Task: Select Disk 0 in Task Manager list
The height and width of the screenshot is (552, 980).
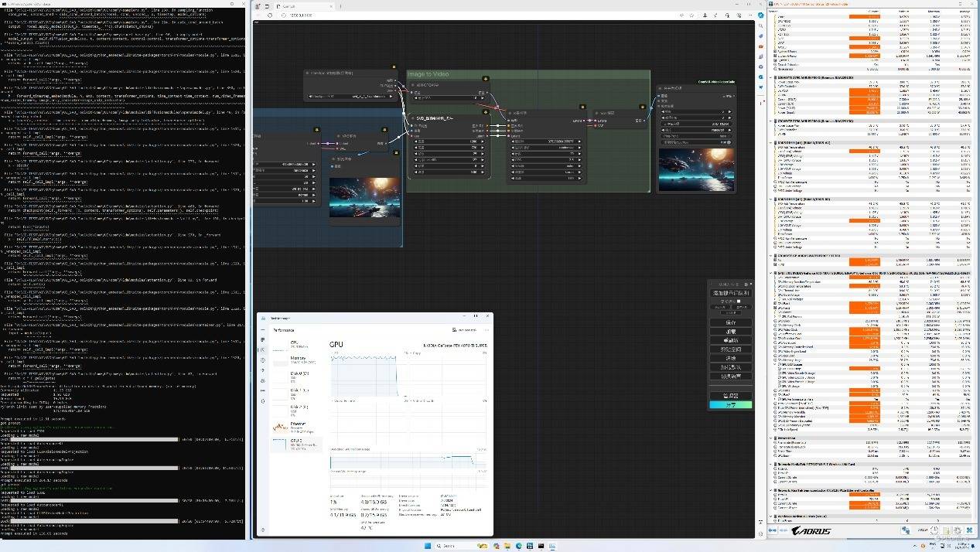Action: coord(296,376)
